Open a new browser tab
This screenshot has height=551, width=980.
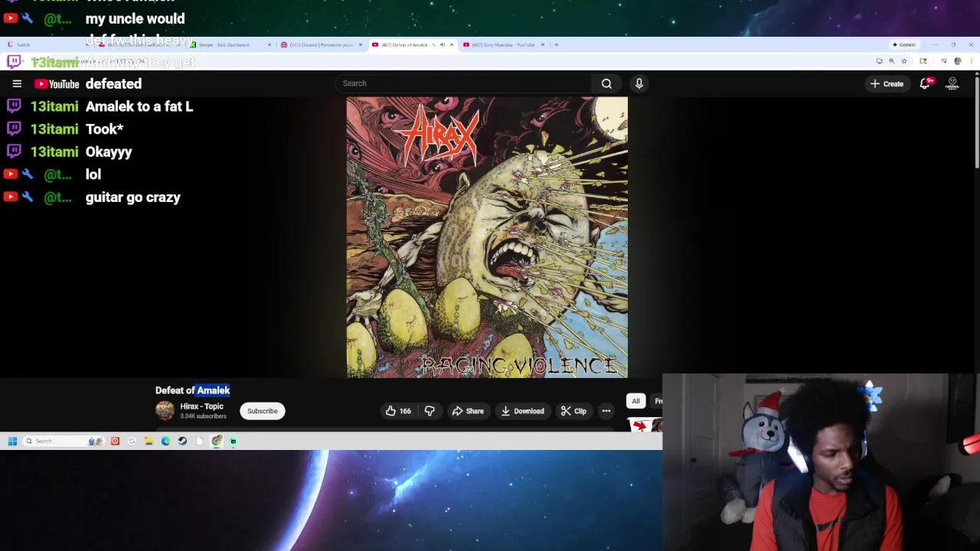pos(557,44)
